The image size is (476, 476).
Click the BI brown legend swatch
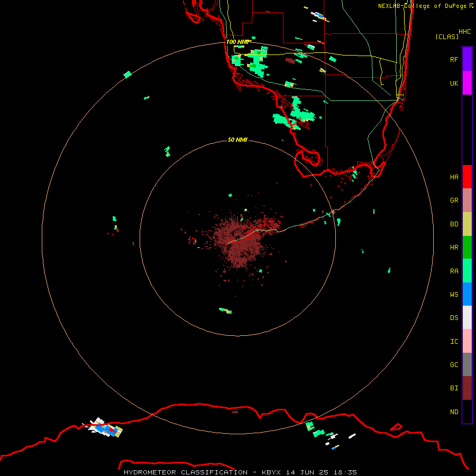coord(467,388)
